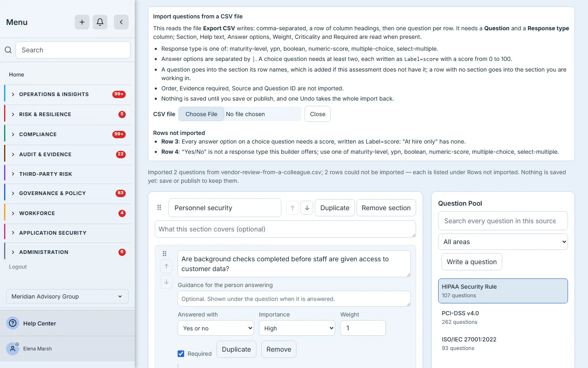
Task: Open the Meridian Advisory Group dropdown
Action: coord(67,296)
